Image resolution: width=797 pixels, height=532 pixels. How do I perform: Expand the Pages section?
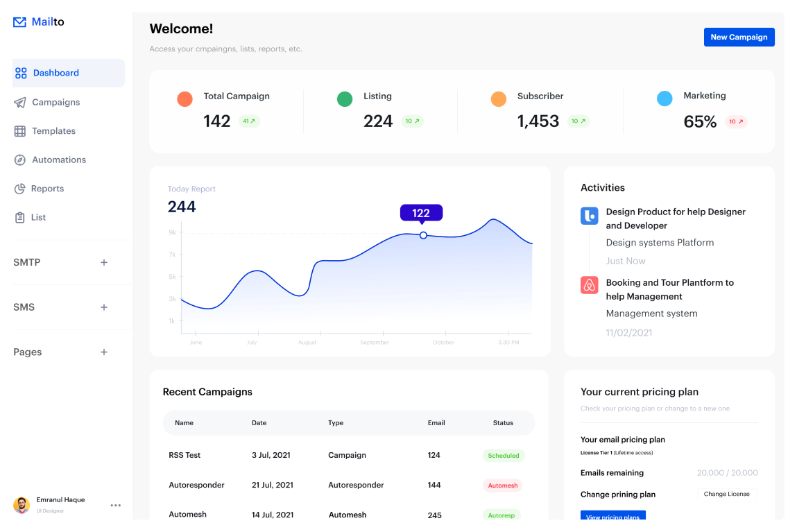(104, 352)
